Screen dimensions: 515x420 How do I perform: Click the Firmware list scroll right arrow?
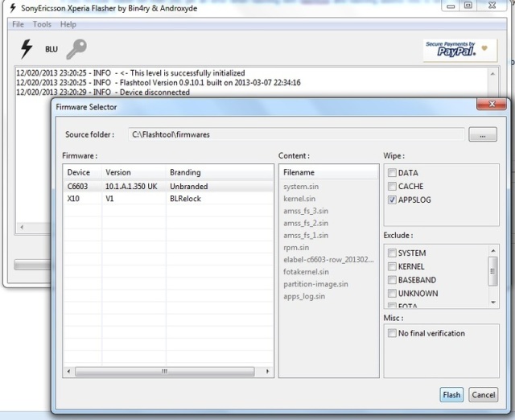click(x=267, y=372)
